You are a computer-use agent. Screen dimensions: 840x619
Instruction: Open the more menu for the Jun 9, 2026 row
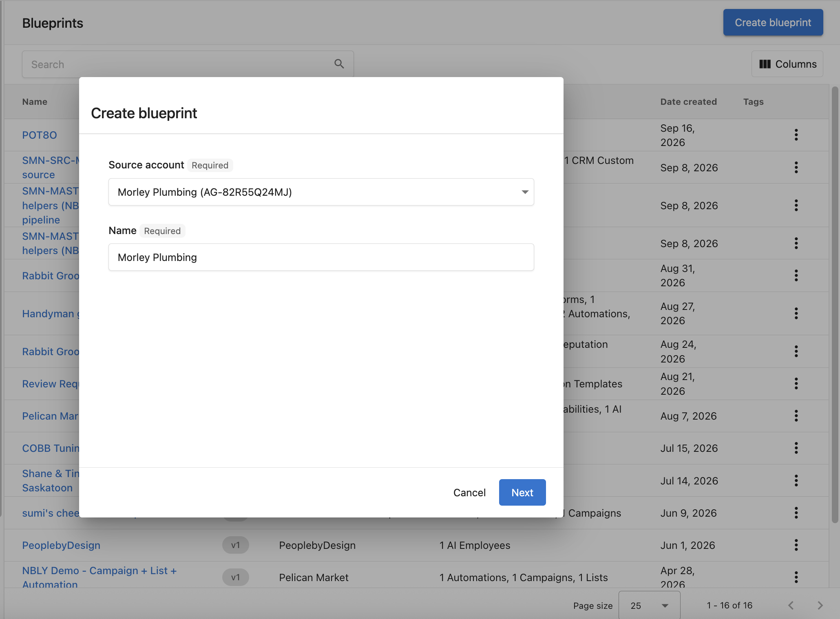pyautogui.click(x=796, y=513)
